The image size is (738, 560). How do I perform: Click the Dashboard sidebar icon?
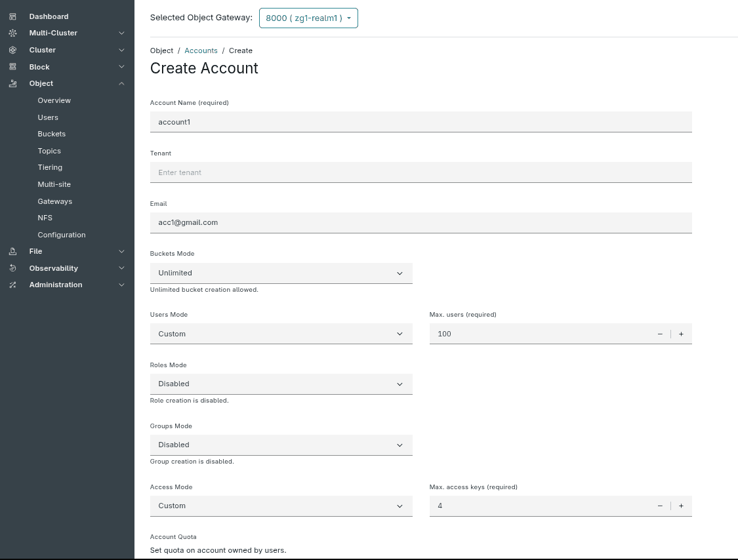tap(12, 16)
